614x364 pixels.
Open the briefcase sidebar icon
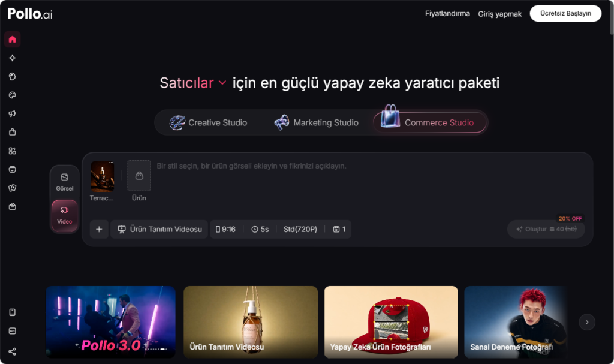click(x=12, y=206)
